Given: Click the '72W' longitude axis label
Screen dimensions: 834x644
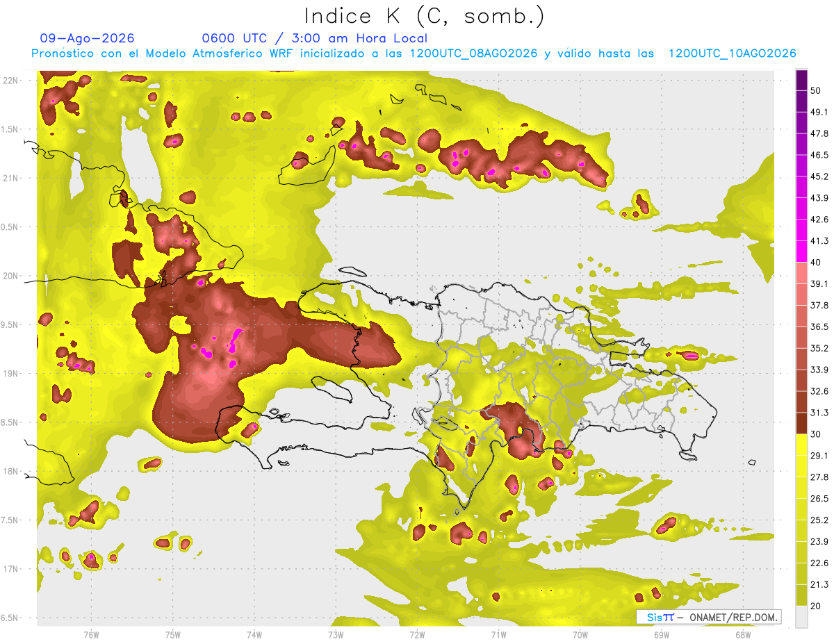Looking at the screenshot, I should (417, 634).
